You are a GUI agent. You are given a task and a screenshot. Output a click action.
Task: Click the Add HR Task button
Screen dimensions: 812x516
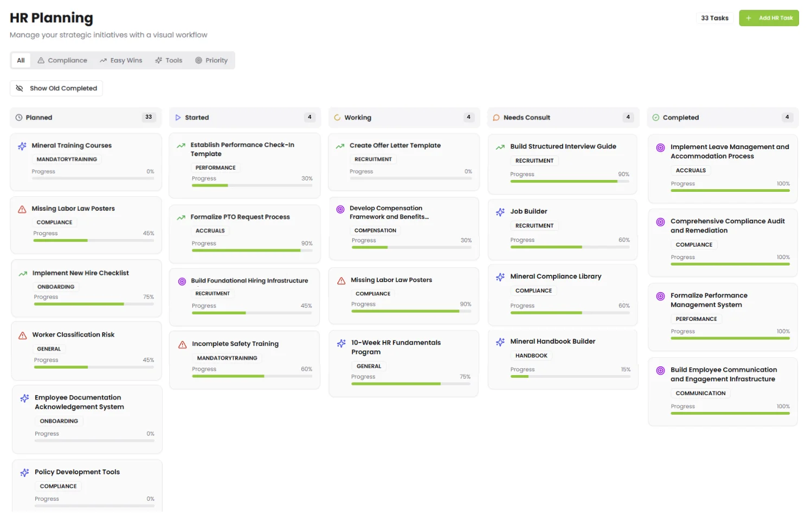[769, 18]
